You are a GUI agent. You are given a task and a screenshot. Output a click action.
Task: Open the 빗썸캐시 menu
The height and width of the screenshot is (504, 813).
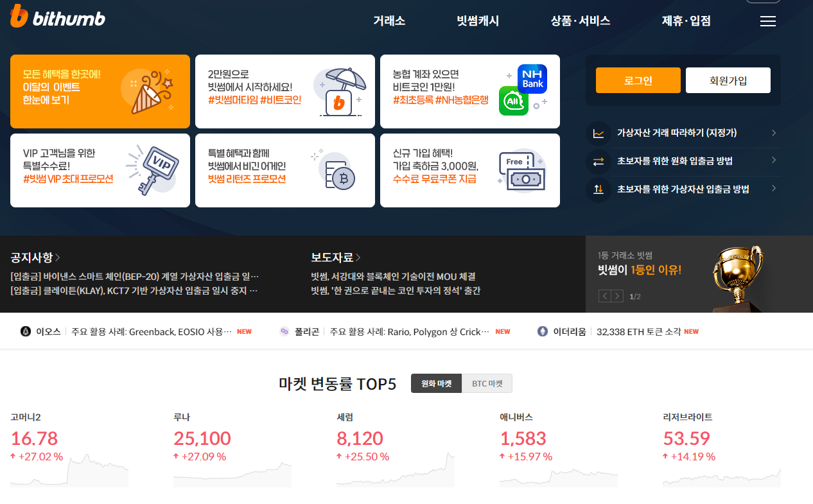click(x=478, y=21)
